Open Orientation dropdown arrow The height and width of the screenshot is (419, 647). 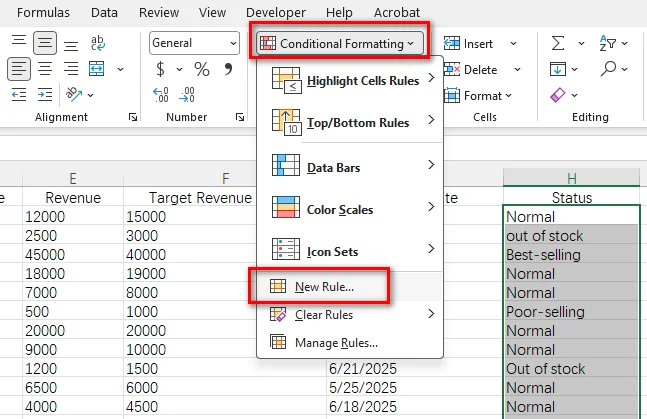pos(90,95)
